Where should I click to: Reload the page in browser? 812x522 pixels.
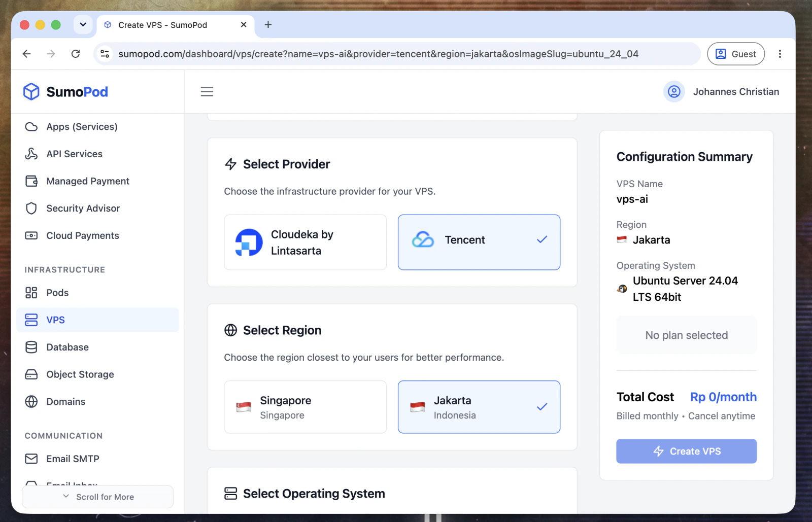[x=76, y=54]
